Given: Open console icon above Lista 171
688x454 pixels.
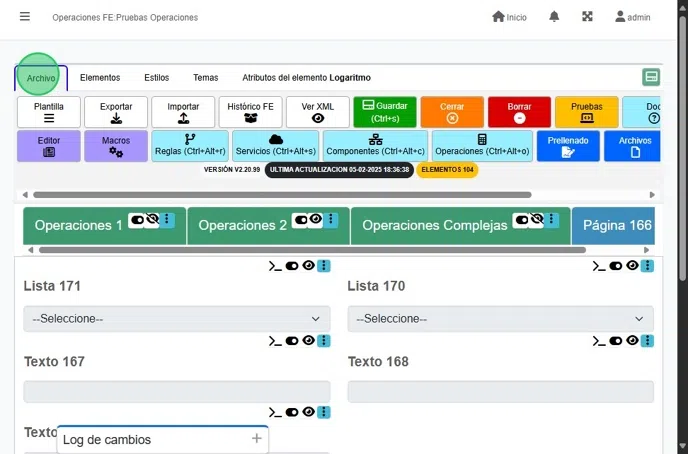Looking at the screenshot, I should point(276,266).
